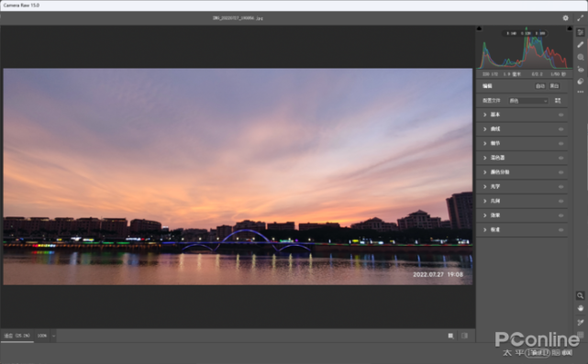Expand the 混色器 panel chevron
This screenshot has width=588, height=364.
click(485, 158)
